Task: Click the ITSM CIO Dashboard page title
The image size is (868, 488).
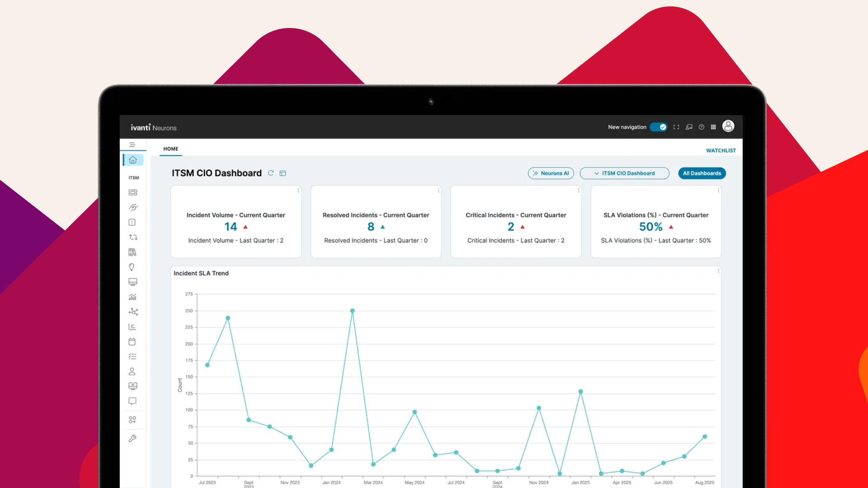Action: click(x=217, y=173)
